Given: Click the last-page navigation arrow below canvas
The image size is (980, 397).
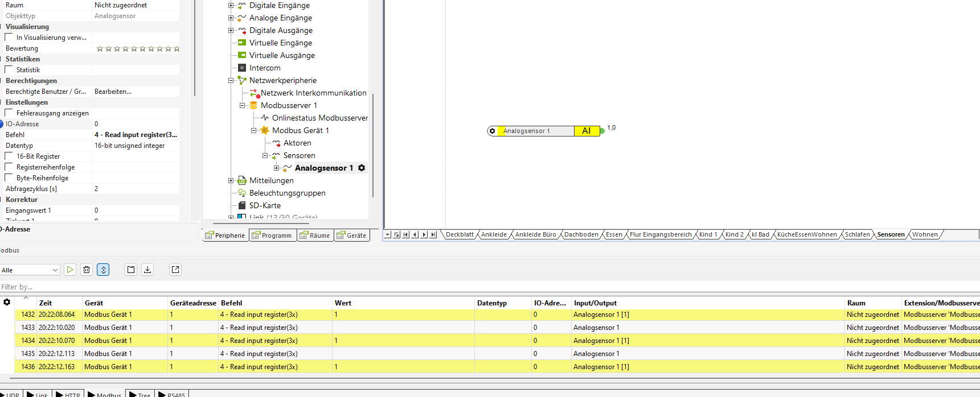Looking at the screenshot, I should (433, 234).
